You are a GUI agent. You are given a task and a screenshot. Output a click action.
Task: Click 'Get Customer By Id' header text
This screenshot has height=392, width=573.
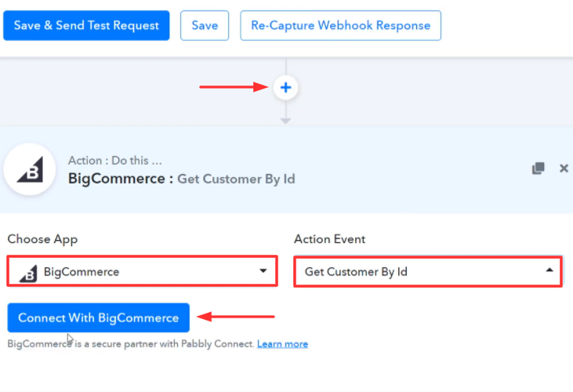236,179
